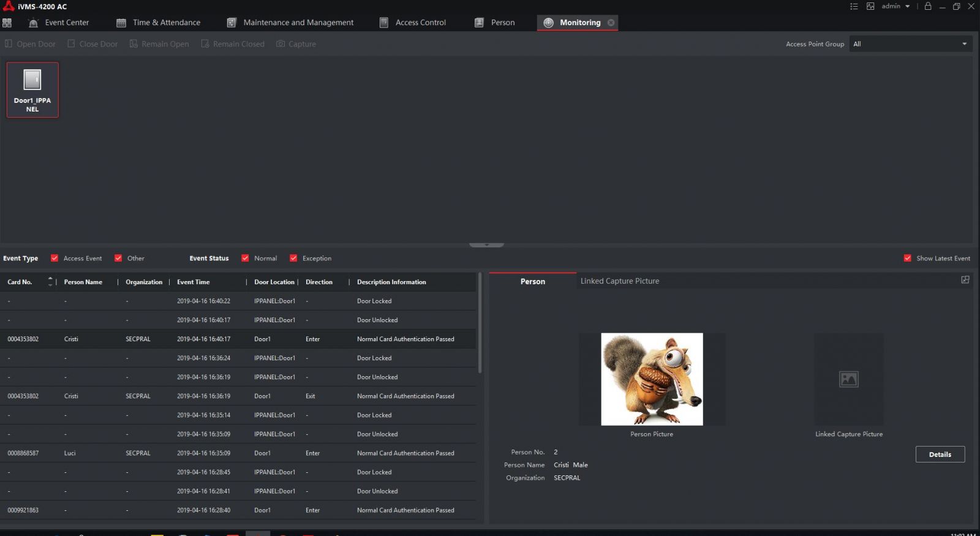Open the task list icon near admin
Image resolution: width=980 pixels, height=536 pixels.
(x=854, y=6)
